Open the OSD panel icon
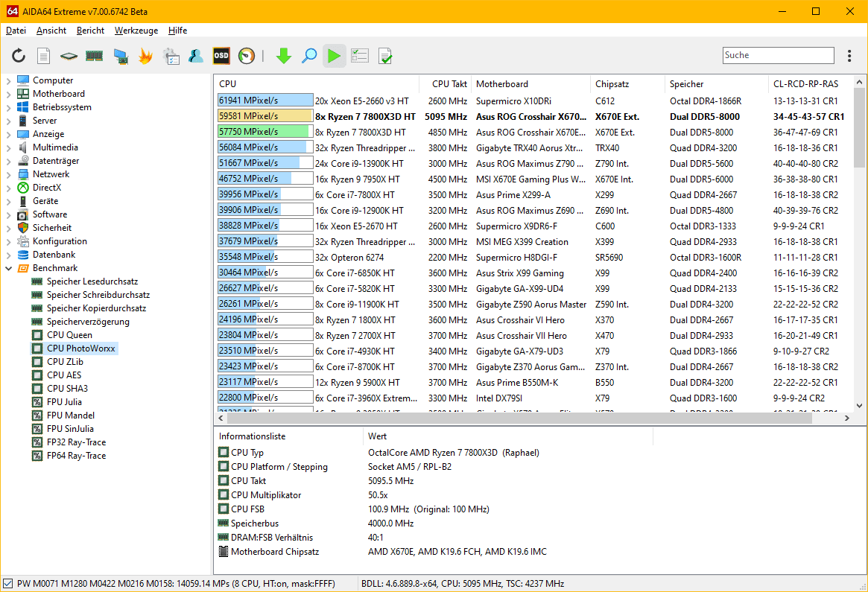868x592 pixels. tap(221, 55)
